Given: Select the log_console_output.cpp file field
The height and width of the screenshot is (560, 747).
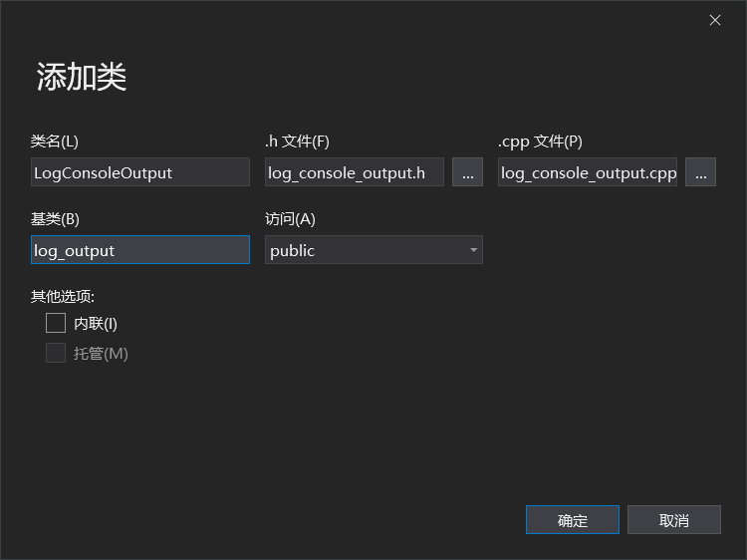Looking at the screenshot, I should point(588,172).
